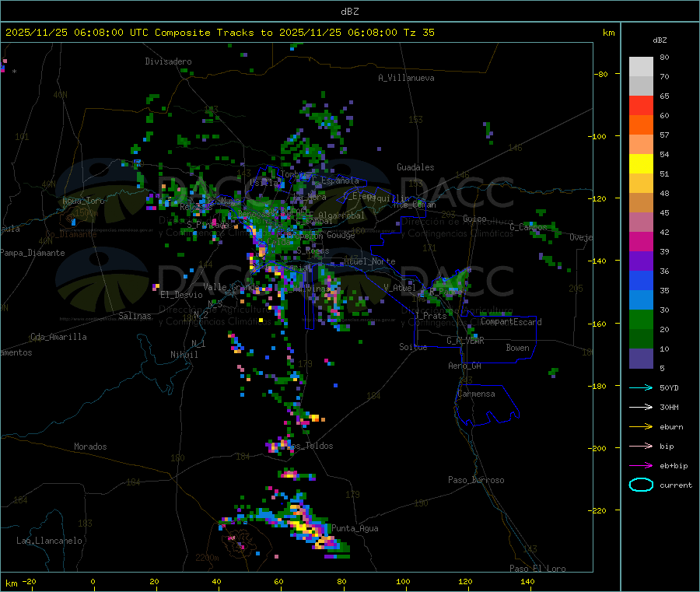Click the Guadales map label
The height and width of the screenshot is (592, 700).
coord(415,167)
